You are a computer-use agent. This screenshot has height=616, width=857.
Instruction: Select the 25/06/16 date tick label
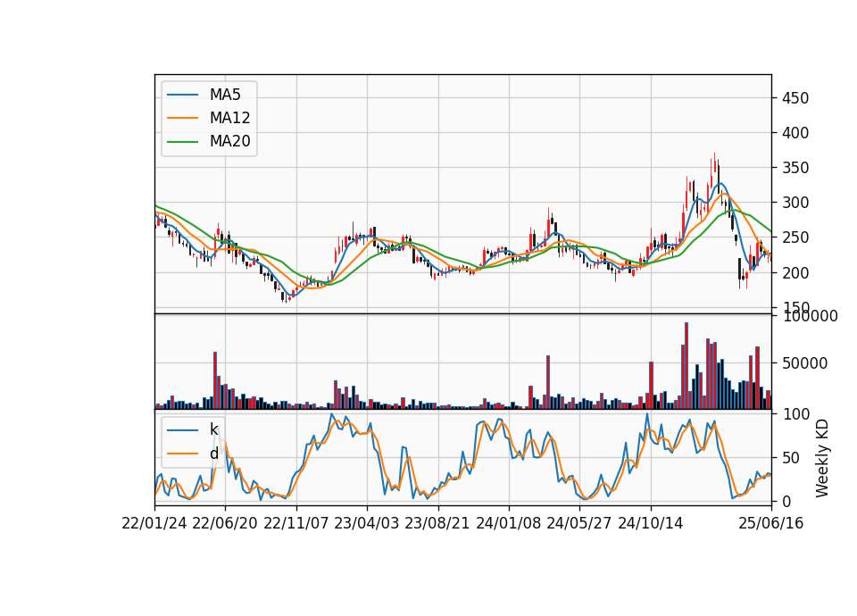pyautogui.click(x=771, y=523)
